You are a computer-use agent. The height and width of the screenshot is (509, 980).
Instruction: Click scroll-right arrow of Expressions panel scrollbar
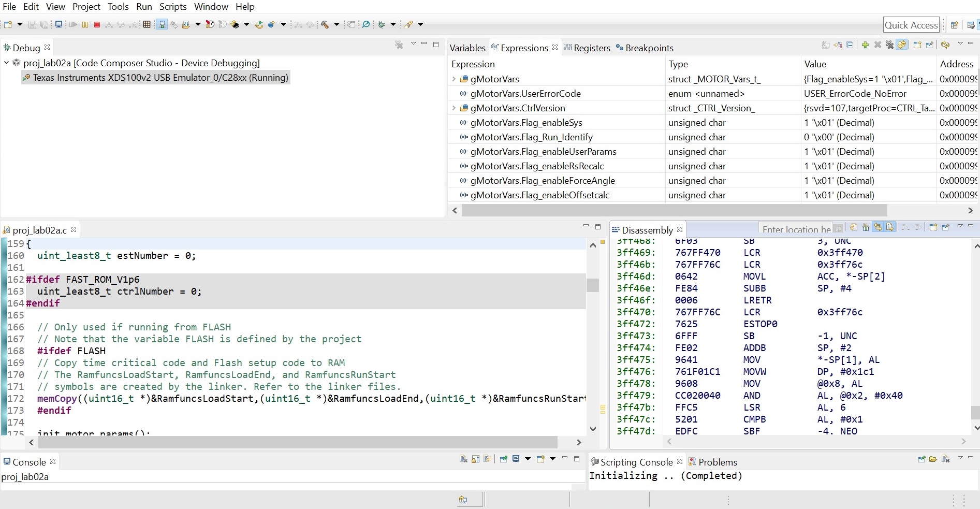pyautogui.click(x=970, y=210)
